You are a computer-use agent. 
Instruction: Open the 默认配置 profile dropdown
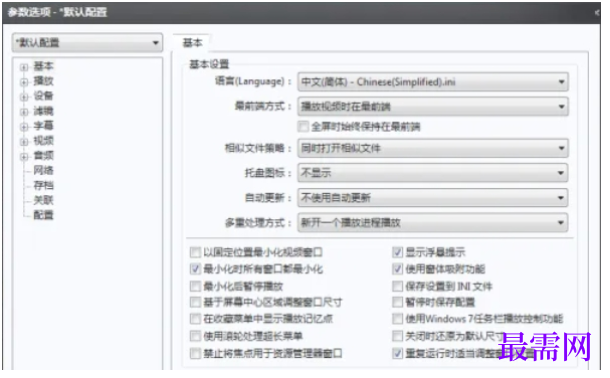point(87,42)
